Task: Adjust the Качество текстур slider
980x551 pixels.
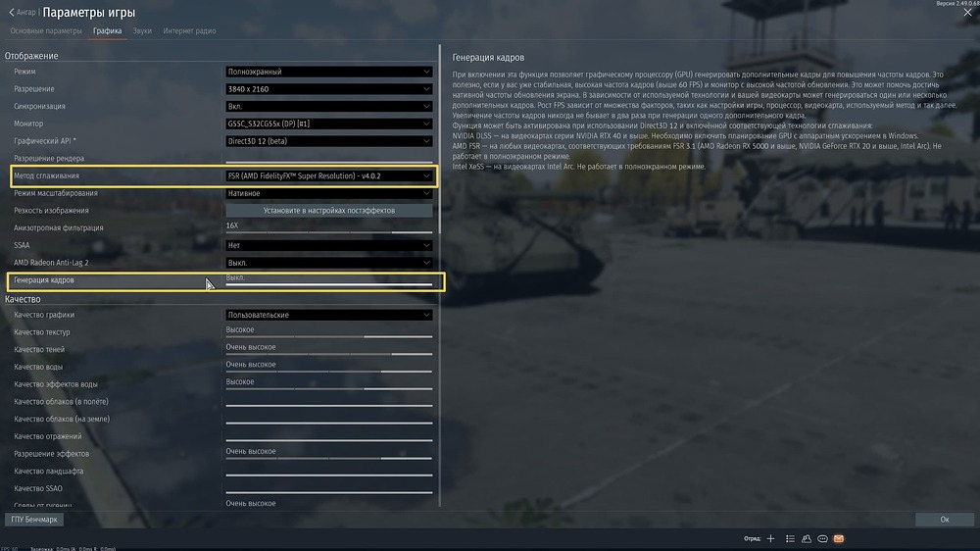Action: click(x=328, y=337)
